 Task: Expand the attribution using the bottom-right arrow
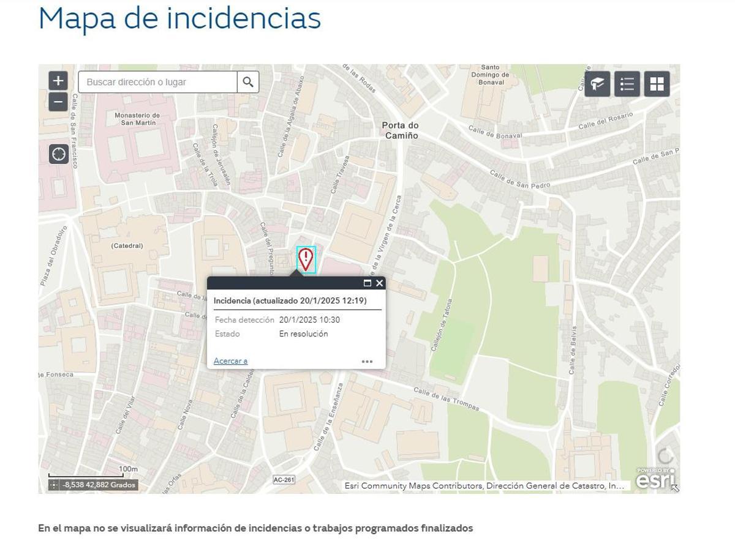point(675,486)
